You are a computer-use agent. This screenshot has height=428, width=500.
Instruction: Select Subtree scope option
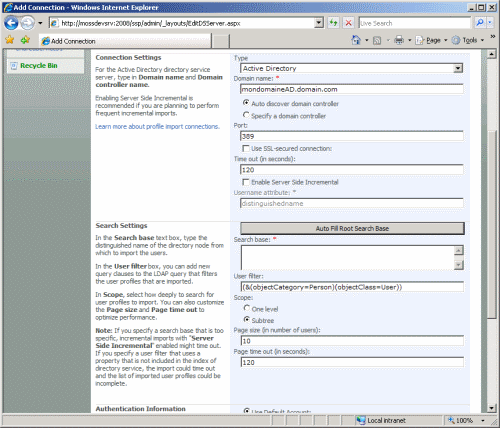tap(246, 319)
